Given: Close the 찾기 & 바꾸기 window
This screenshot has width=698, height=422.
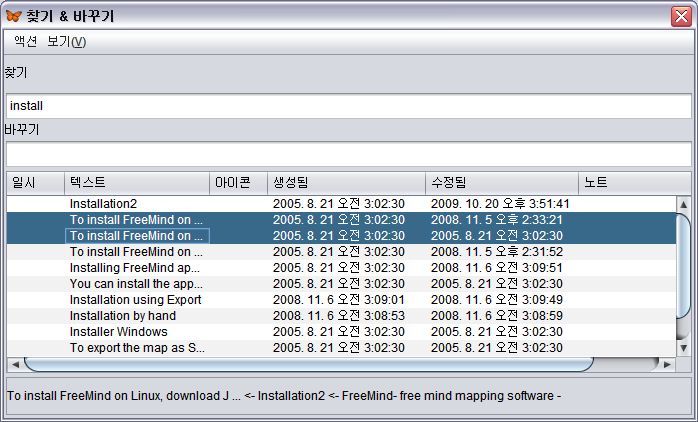Looking at the screenshot, I should coord(682,16).
